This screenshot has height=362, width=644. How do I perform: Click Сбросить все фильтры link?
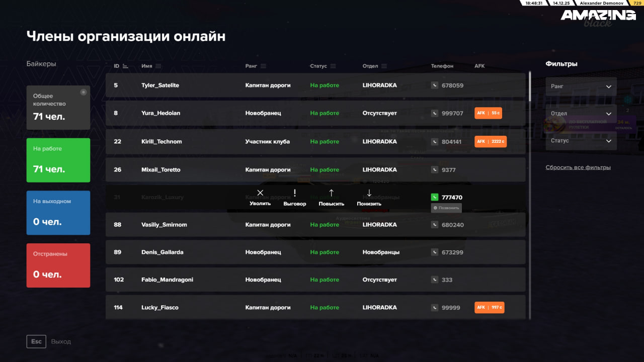[578, 167]
